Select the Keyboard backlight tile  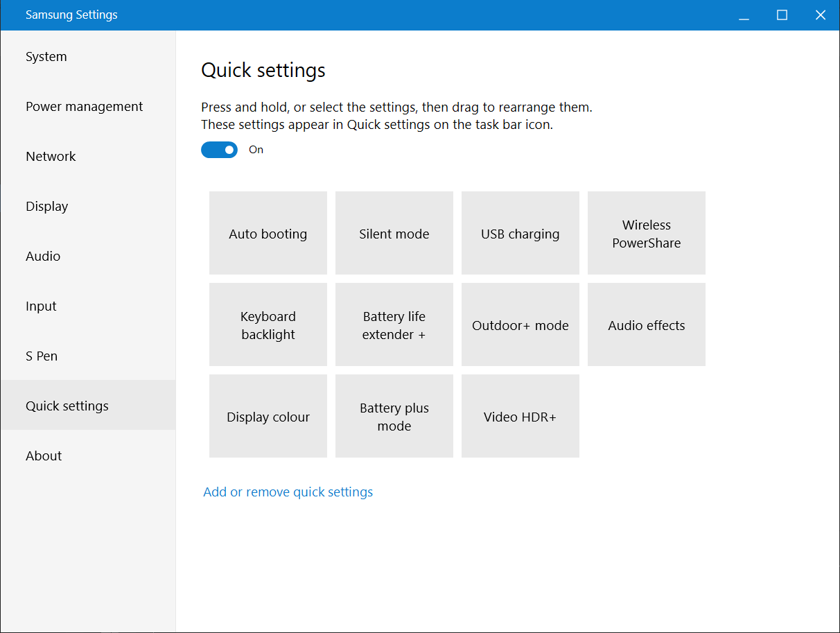pos(268,324)
